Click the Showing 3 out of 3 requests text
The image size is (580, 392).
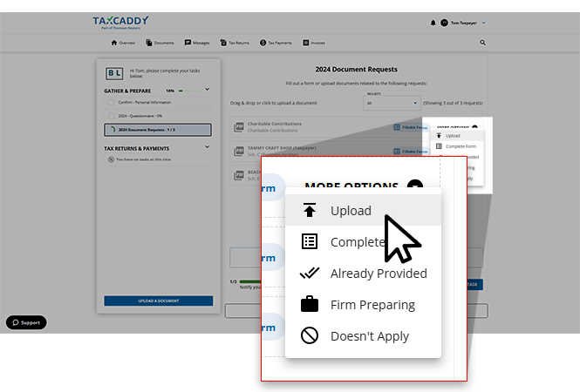453,103
